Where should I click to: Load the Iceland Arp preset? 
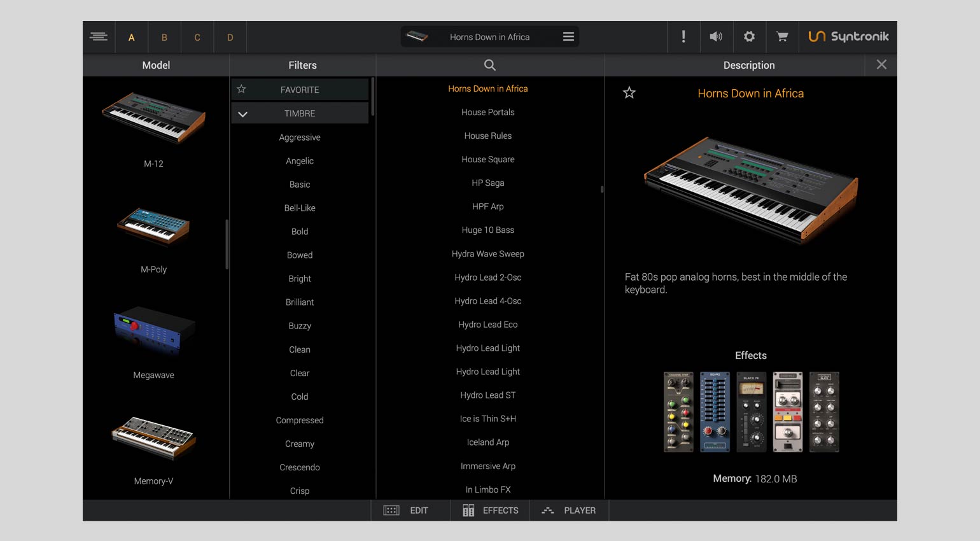[488, 442]
